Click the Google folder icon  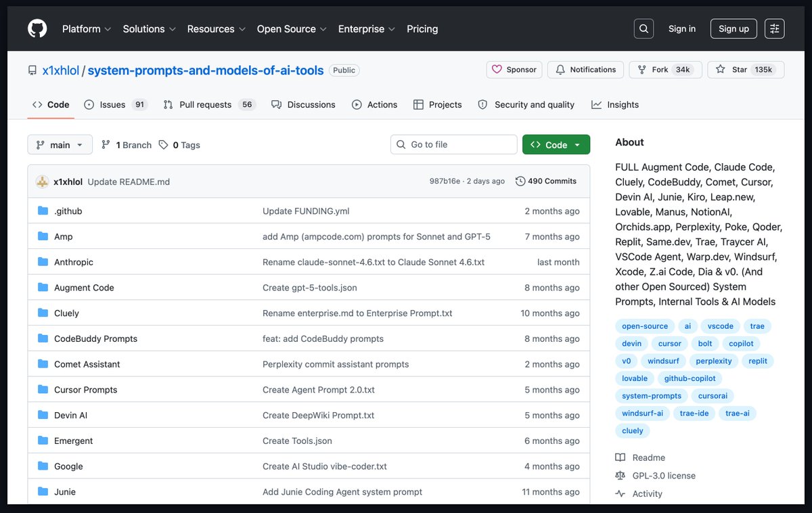43,466
